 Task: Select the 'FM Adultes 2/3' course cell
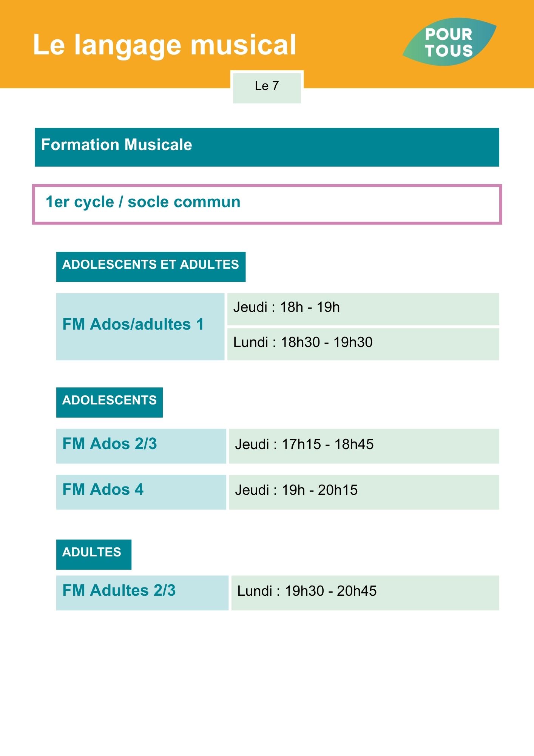point(142,593)
